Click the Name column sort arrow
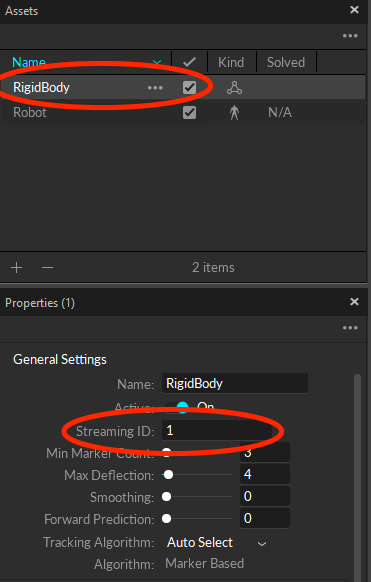The height and width of the screenshot is (582, 371). point(157,62)
